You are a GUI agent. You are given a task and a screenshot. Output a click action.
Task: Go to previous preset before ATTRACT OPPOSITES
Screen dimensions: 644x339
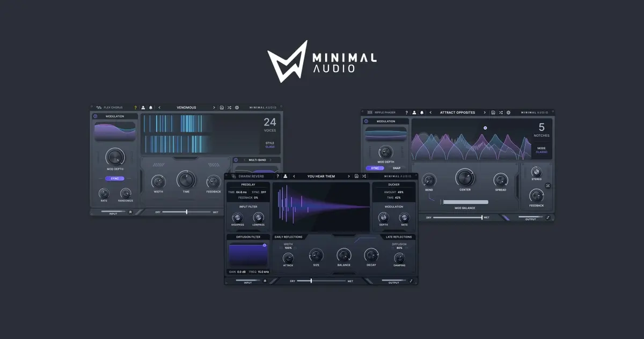point(430,113)
